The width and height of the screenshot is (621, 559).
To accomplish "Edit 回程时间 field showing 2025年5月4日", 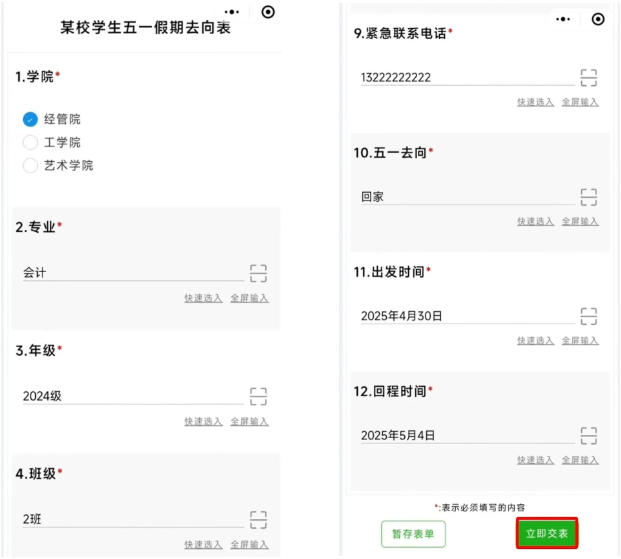I will point(467,436).
